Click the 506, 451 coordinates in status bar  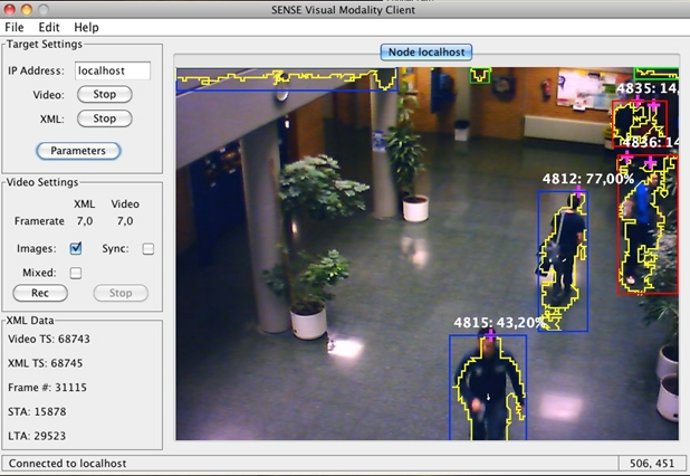tap(652, 463)
